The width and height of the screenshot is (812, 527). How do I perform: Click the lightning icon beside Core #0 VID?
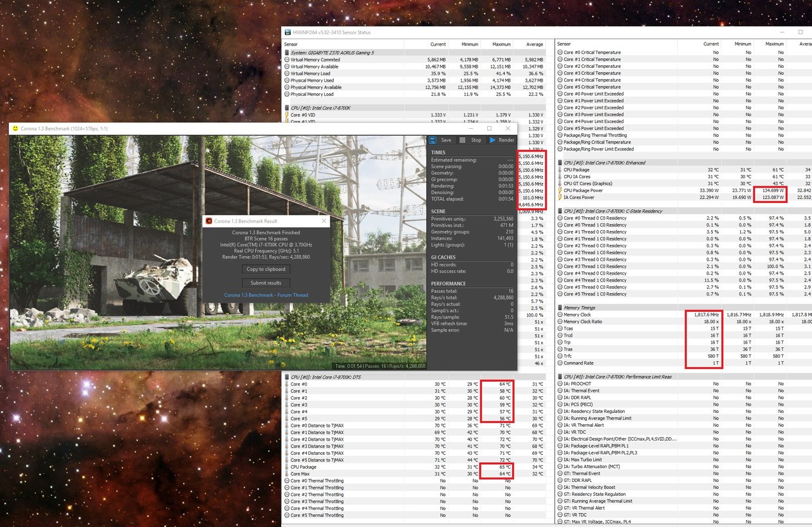[287, 115]
